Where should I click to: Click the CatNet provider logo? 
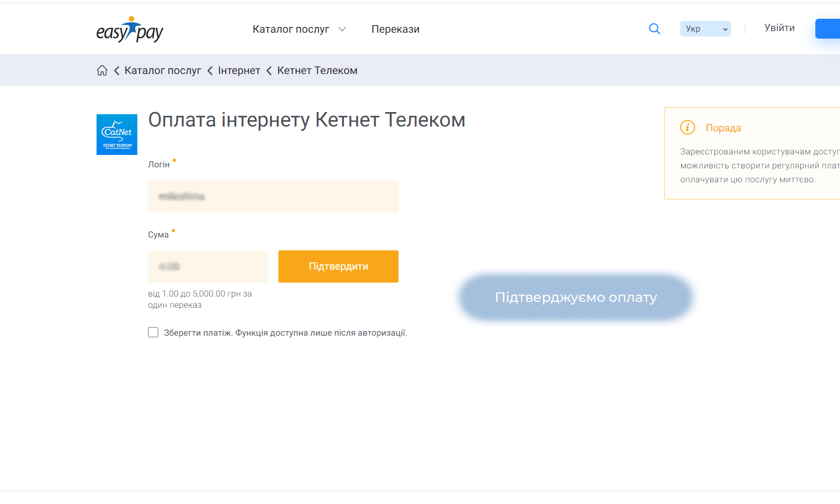(x=117, y=135)
